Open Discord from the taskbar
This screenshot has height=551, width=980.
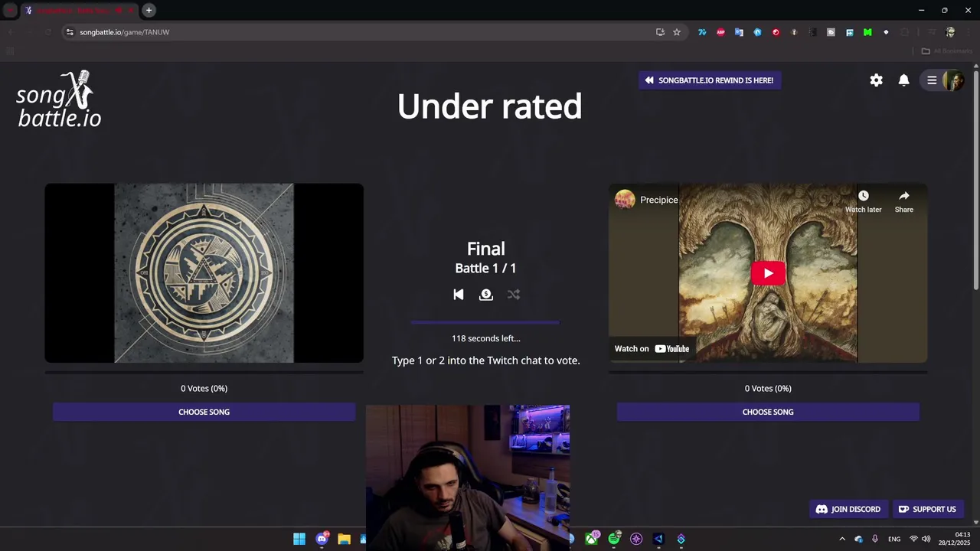click(322, 539)
